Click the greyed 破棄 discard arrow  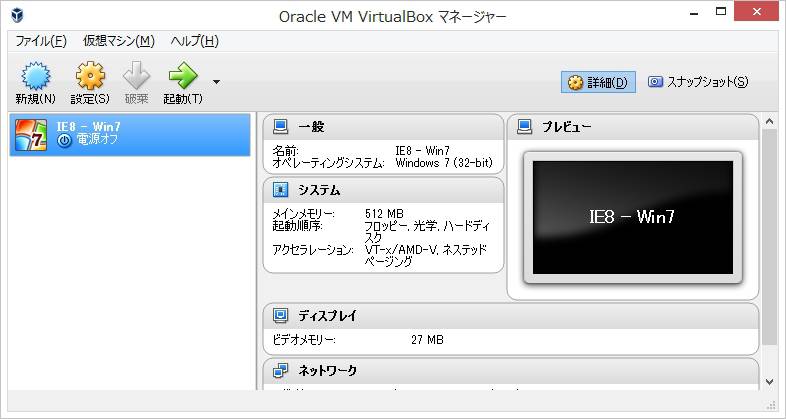136,76
